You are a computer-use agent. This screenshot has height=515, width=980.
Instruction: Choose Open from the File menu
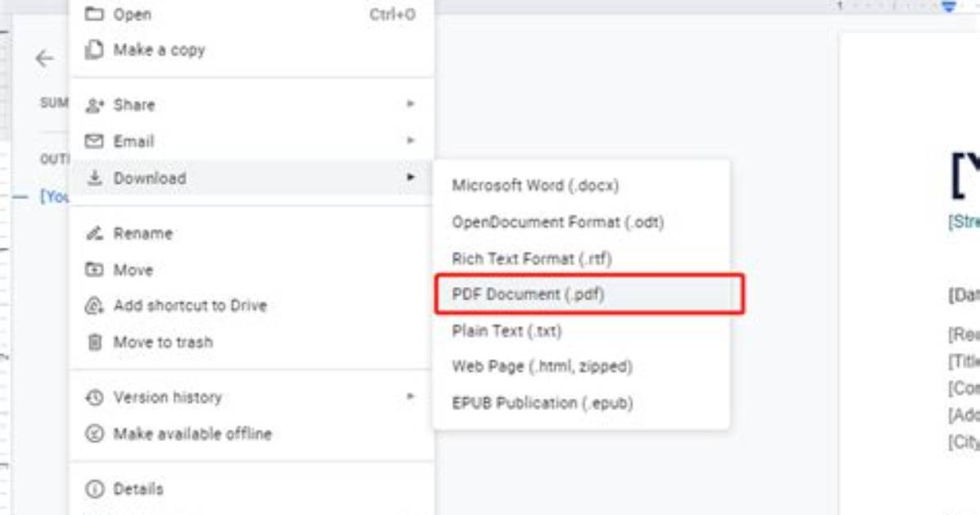point(252,14)
